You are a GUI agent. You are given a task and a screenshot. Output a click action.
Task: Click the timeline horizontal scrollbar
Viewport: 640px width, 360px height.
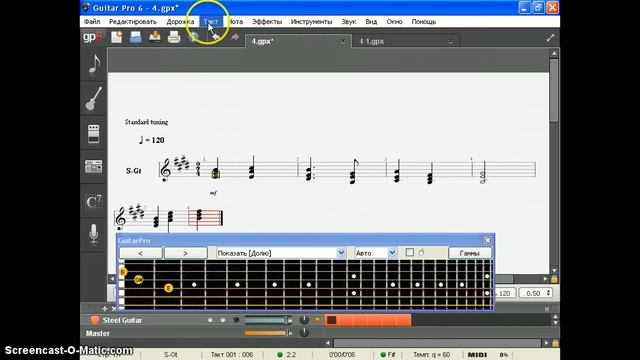[x=437, y=343]
